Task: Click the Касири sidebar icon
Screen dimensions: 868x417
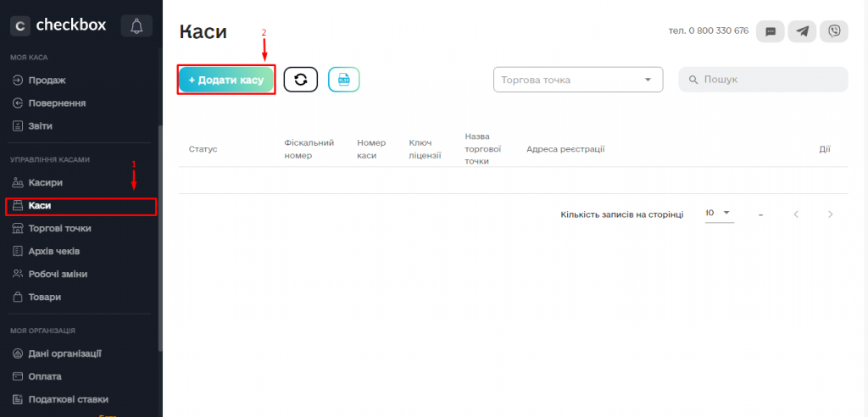Action: (18, 182)
